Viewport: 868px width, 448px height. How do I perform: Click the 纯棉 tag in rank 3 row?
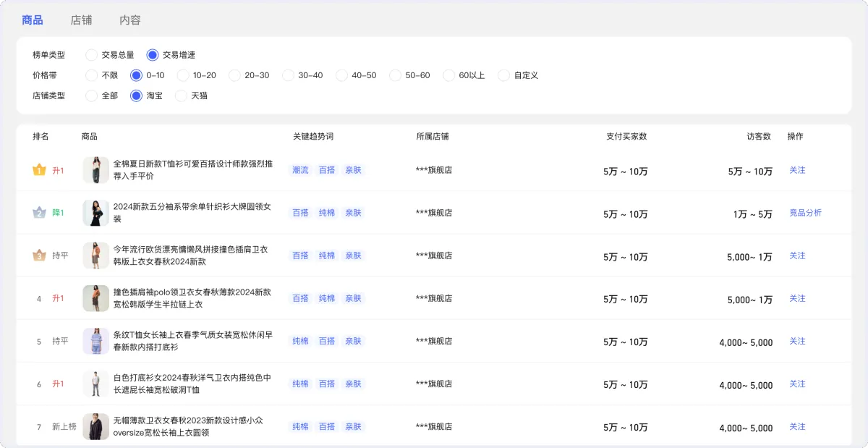tap(327, 255)
